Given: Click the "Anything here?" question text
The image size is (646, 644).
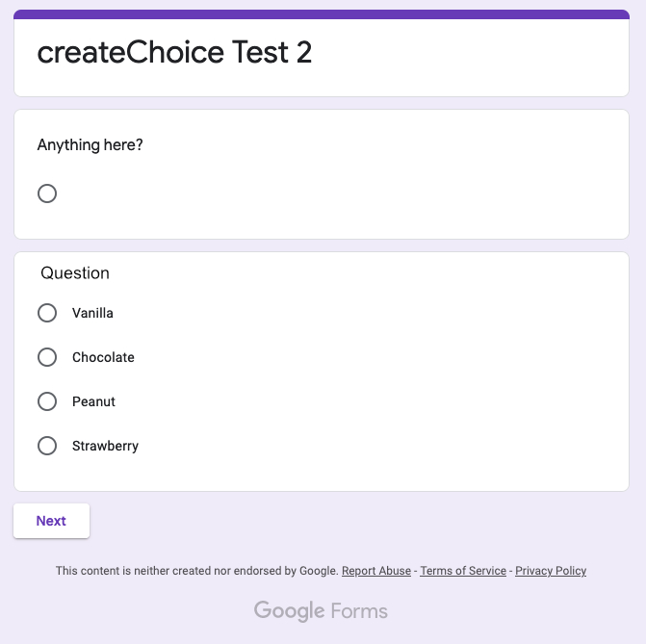Looking at the screenshot, I should point(90,145).
